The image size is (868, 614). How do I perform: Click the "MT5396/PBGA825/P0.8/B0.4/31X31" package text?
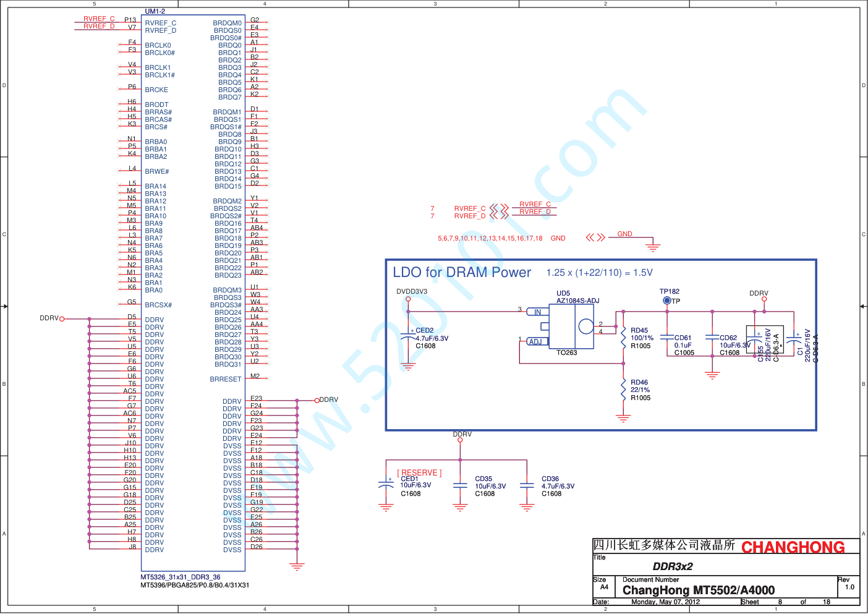[195, 585]
